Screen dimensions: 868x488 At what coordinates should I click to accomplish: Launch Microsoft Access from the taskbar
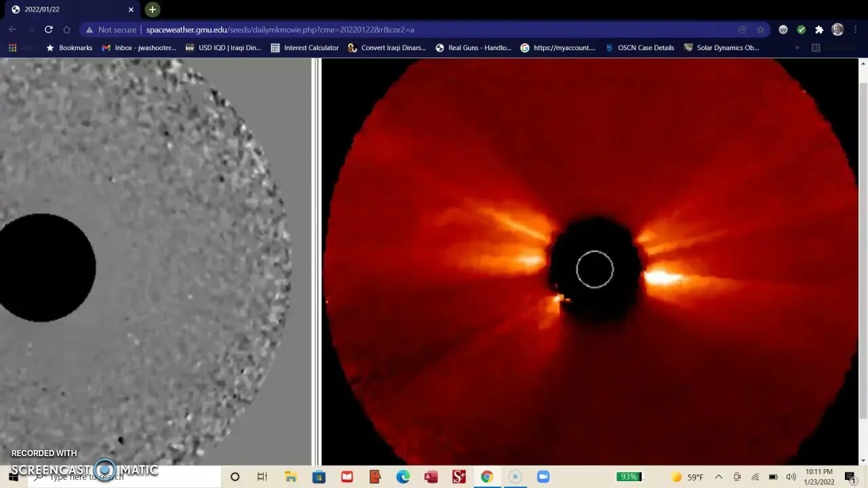pyautogui.click(x=431, y=476)
